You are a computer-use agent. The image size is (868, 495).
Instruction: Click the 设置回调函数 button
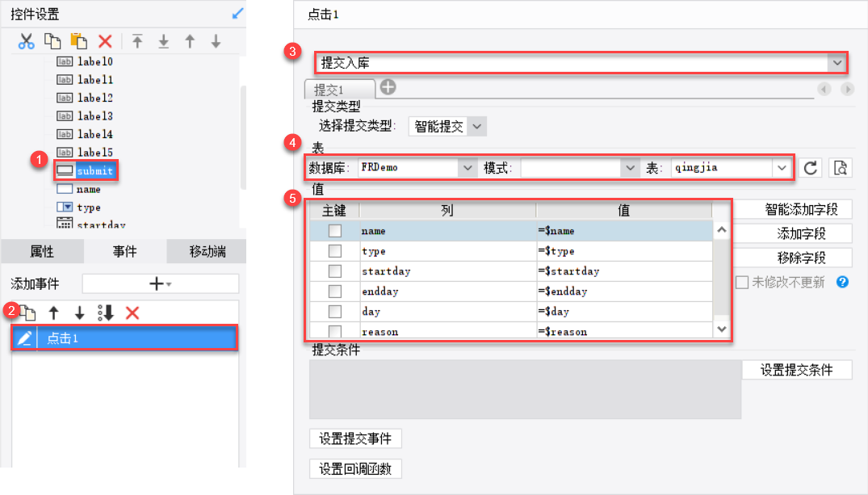[355, 469]
